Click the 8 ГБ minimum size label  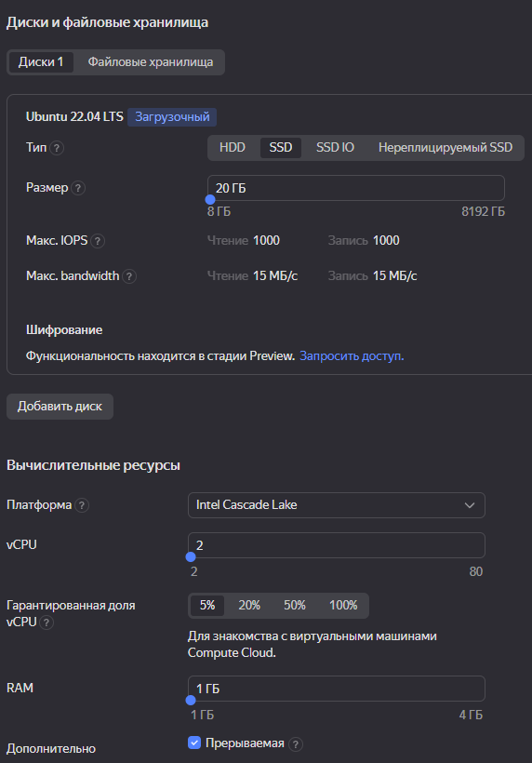coord(219,211)
